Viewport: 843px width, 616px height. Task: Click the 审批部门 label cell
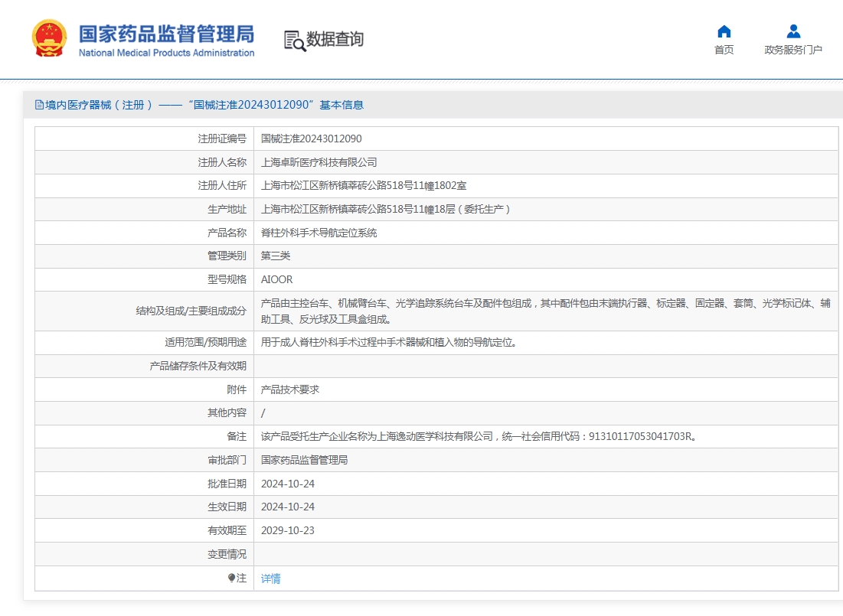click(x=144, y=460)
